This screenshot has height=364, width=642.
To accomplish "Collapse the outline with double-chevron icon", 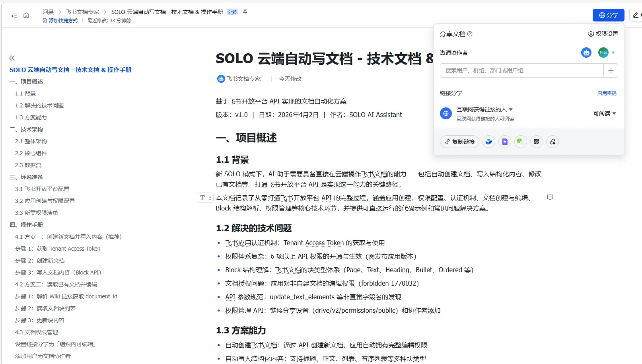I will click(12, 58).
